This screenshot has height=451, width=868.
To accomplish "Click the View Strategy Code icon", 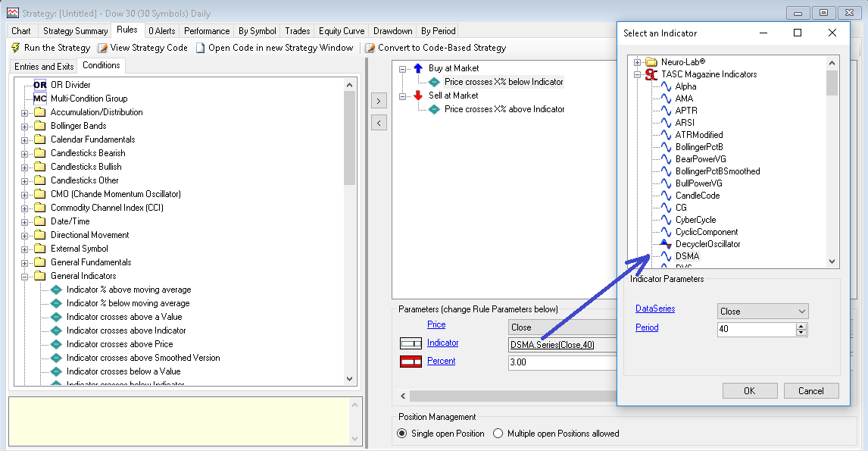I will (x=103, y=48).
